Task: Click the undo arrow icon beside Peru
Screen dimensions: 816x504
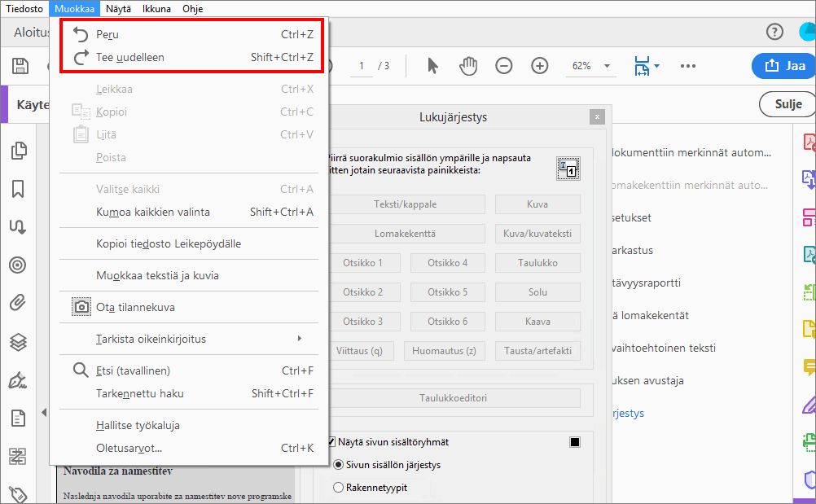Action: pyautogui.click(x=81, y=34)
